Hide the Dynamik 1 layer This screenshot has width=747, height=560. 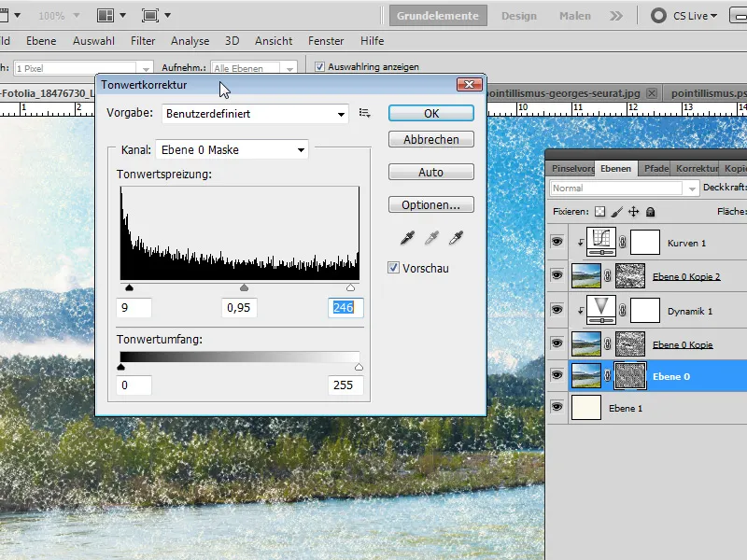click(557, 310)
